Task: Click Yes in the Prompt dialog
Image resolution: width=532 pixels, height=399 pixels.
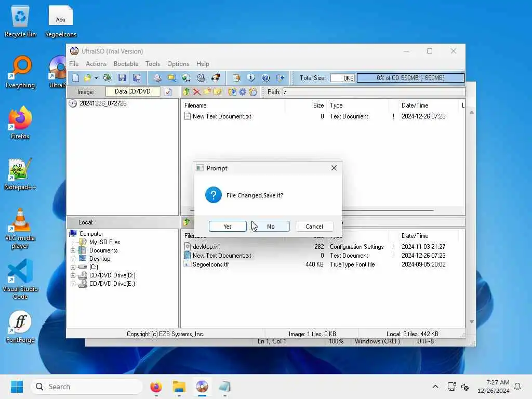Action: (x=228, y=227)
